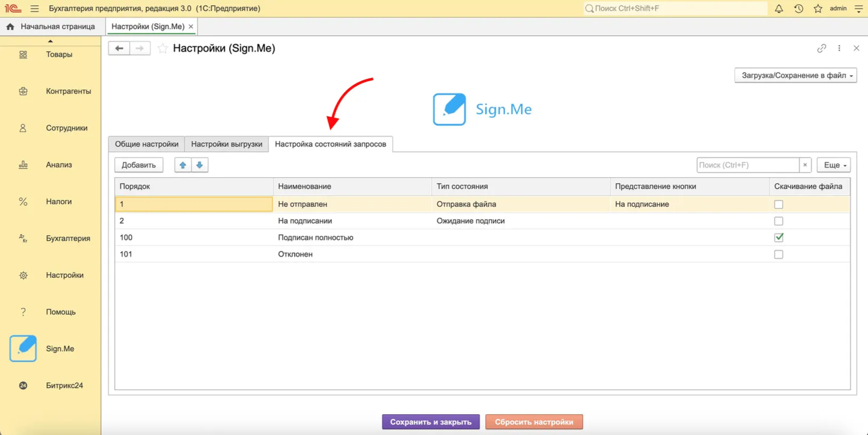Clear the table search with x button
Viewport: 868px width, 435px height.
click(x=805, y=165)
